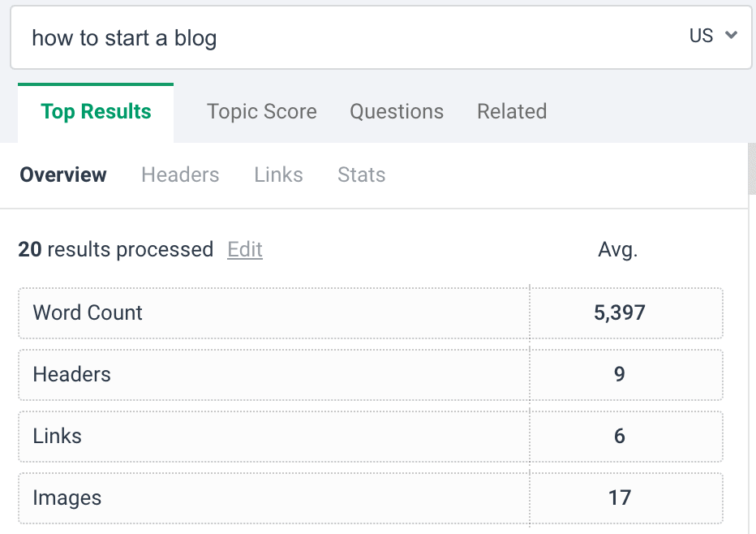Image resolution: width=756 pixels, height=534 pixels.
Task: Select the Links row in the table
Action: point(371,437)
